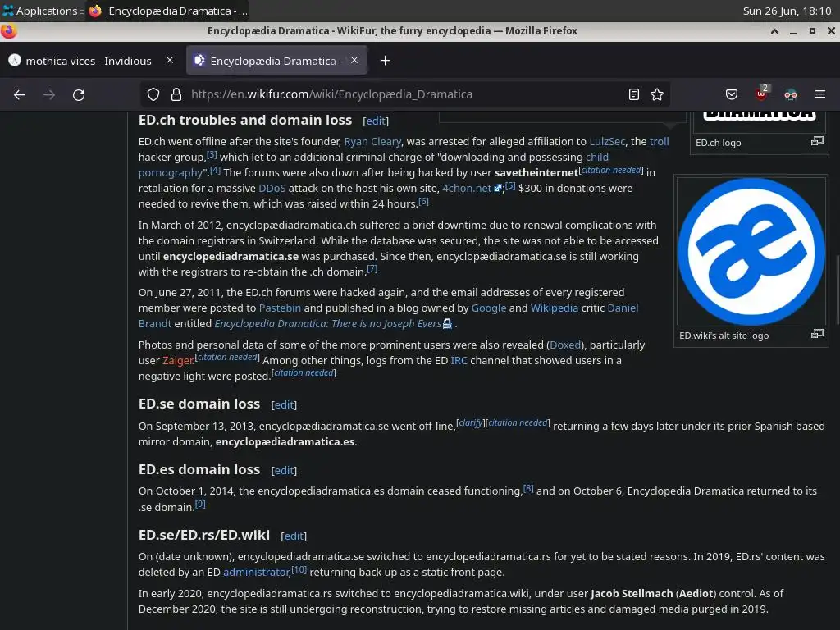The image size is (840, 630).
Task: Click the goggles extension icon
Action: 791,95
